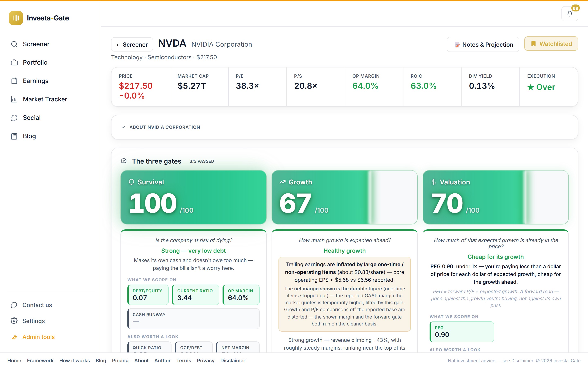The image size is (588, 368).
Task: Expand the ABOUT NVIDIA CORPORATION section
Action: coord(344,127)
